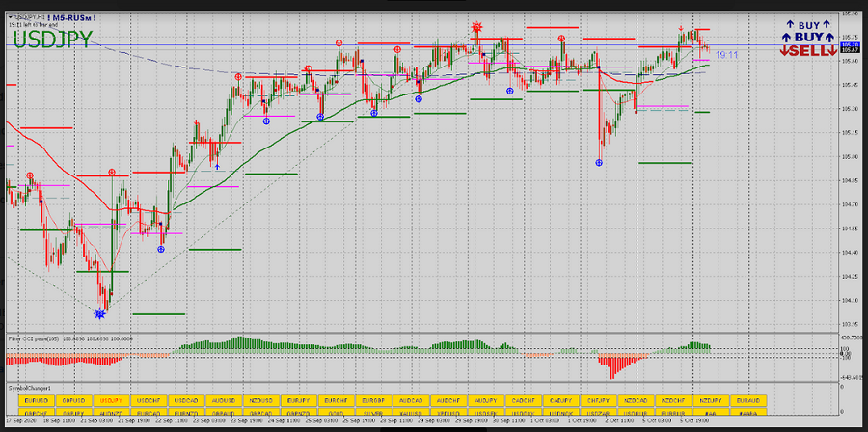
Task: Select the small red down arrow signal
Action: click(681, 28)
